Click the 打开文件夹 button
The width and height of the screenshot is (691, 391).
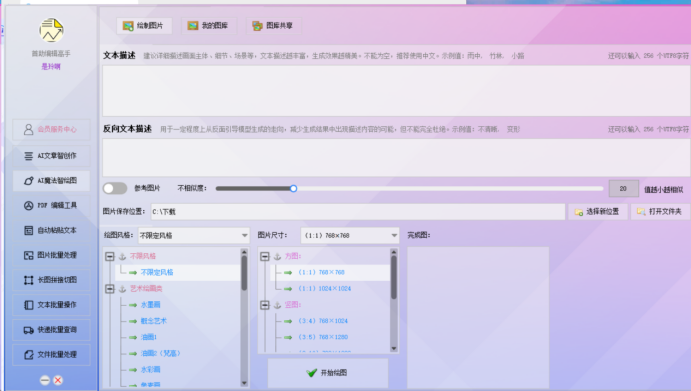point(660,212)
